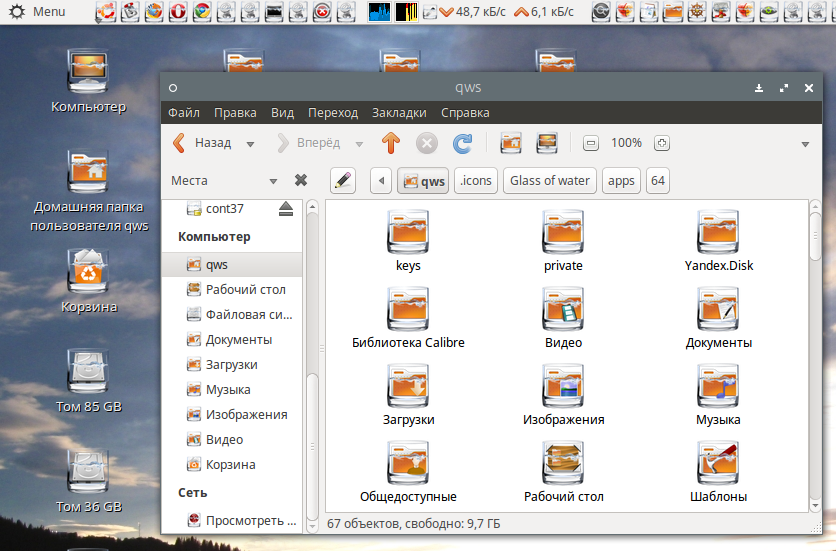Select the Общедоступные folder icon

[x=408, y=463]
